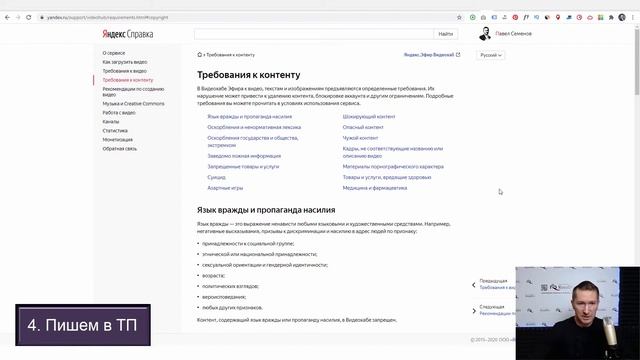
Task: Jump to Оскорбления и ненормативная лексика
Action: (254, 127)
